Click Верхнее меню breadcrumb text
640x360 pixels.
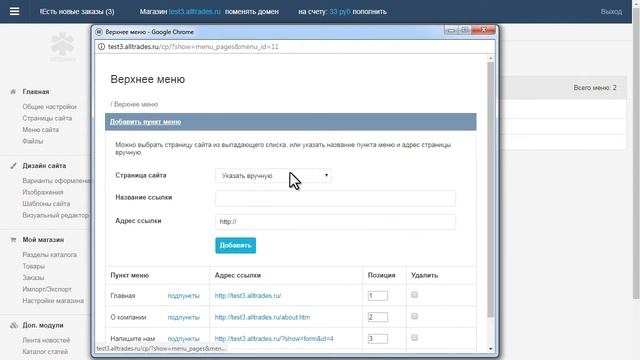136,104
